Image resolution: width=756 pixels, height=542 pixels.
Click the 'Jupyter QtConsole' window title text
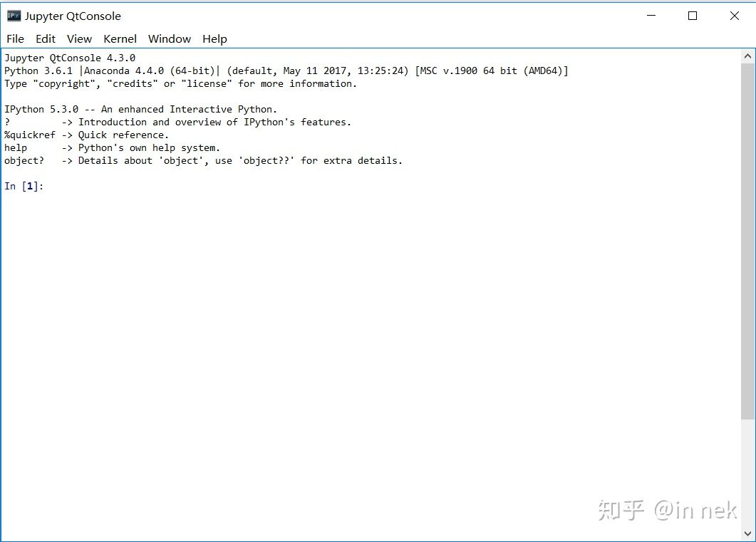click(73, 16)
